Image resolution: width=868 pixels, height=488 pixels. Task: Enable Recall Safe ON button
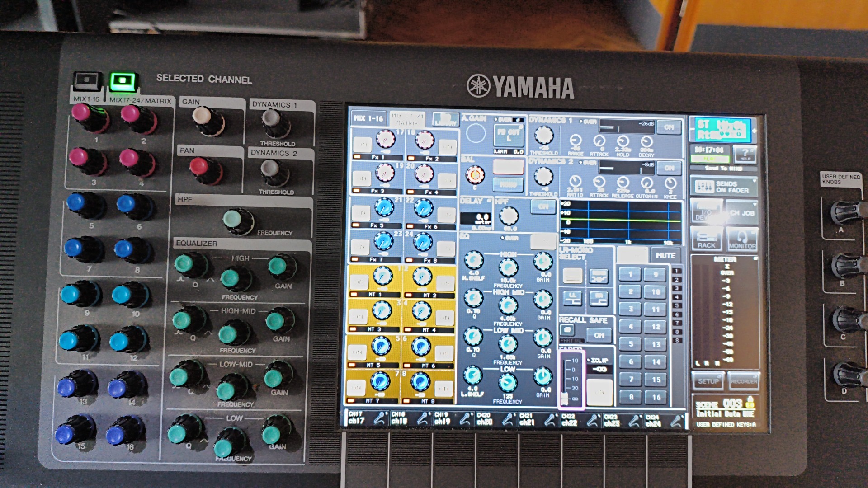click(599, 335)
